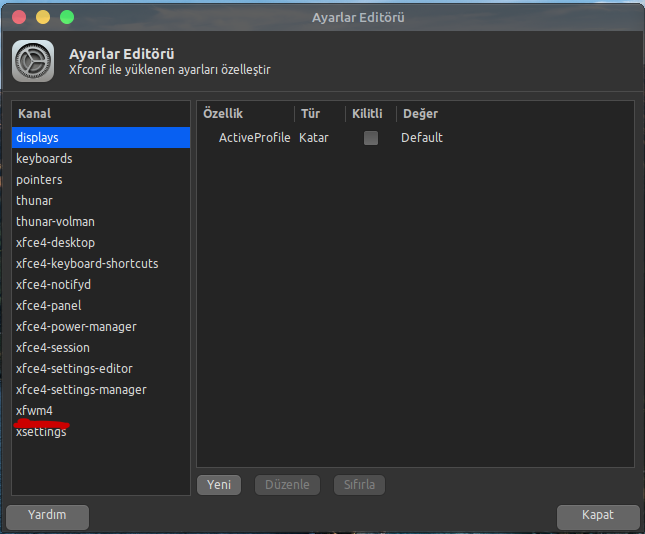The height and width of the screenshot is (534, 645).
Task: Close the editor with Kapat button
Action: pos(598,517)
